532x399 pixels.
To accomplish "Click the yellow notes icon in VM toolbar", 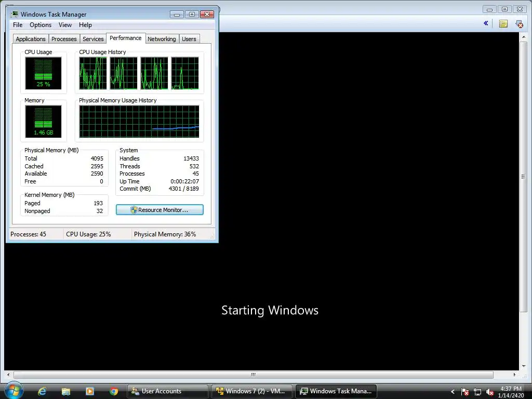I will (503, 23).
